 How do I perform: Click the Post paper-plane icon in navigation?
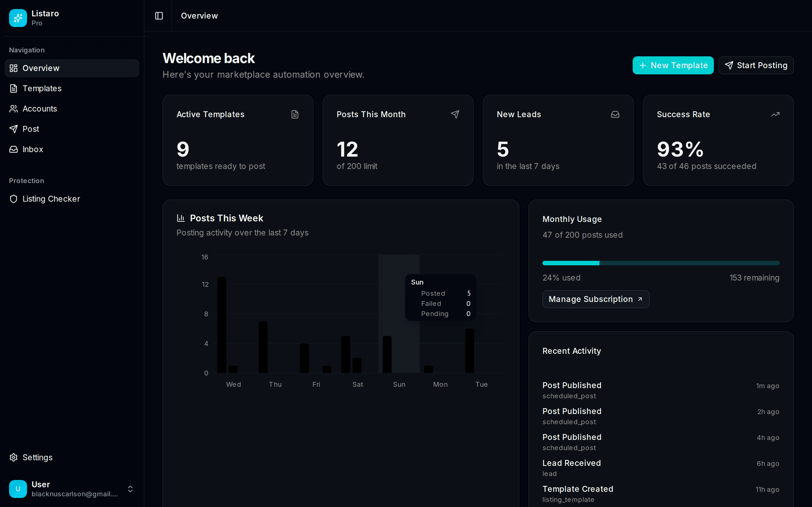tap(14, 129)
